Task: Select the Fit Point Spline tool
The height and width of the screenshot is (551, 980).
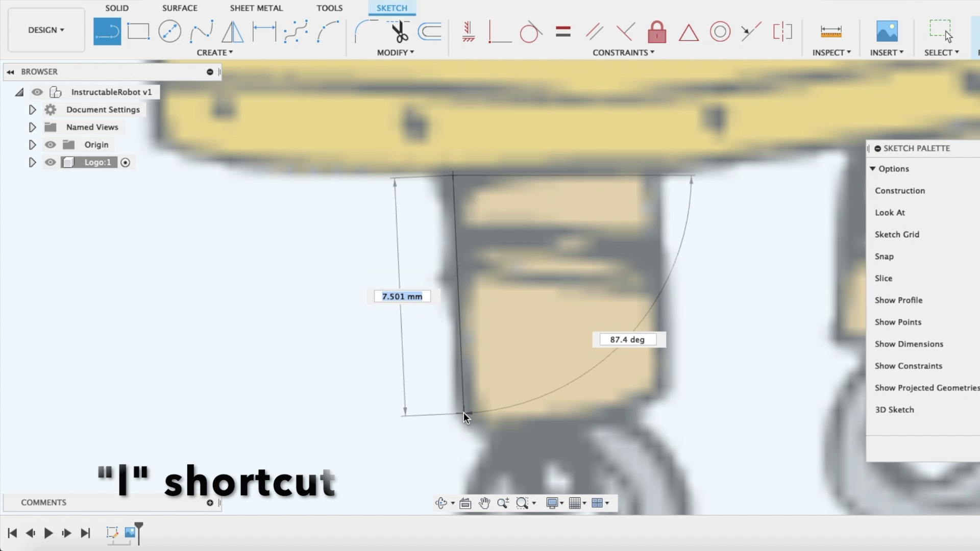Action: tap(201, 31)
